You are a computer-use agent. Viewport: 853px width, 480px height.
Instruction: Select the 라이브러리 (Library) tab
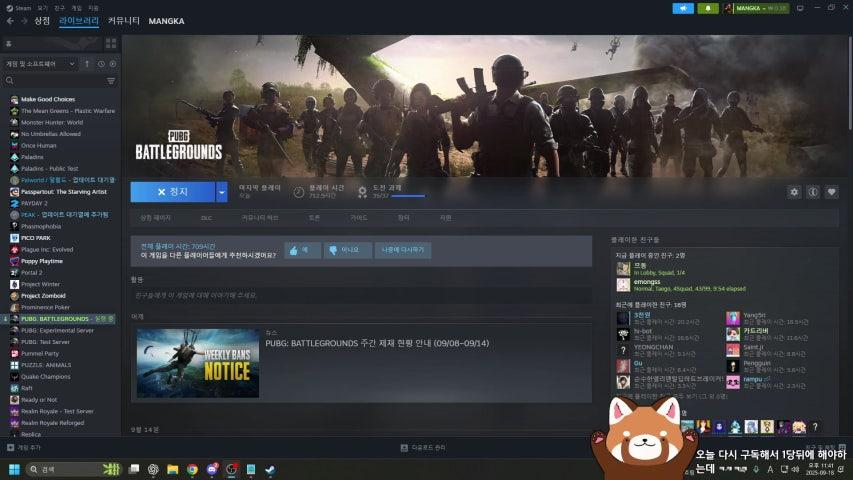point(79,21)
